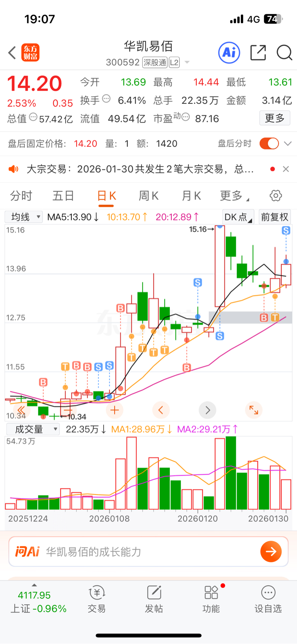Tap the 问Ai logo label

click(27, 551)
